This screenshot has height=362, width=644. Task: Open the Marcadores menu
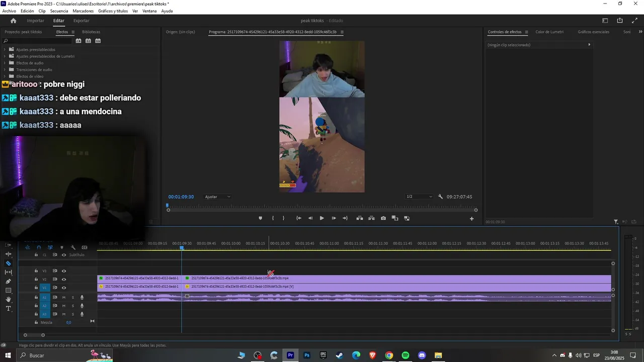[83, 11]
